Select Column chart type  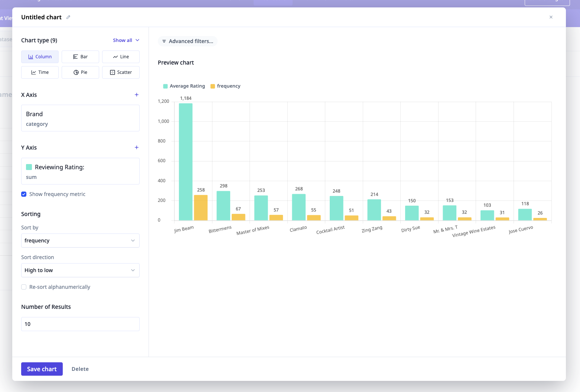pos(40,57)
